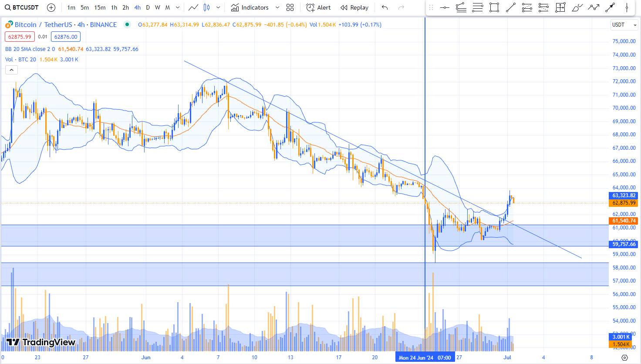The image size is (641, 364).
Task: Click the 63,323.82 upper band price label
Action: pos(624,195)
